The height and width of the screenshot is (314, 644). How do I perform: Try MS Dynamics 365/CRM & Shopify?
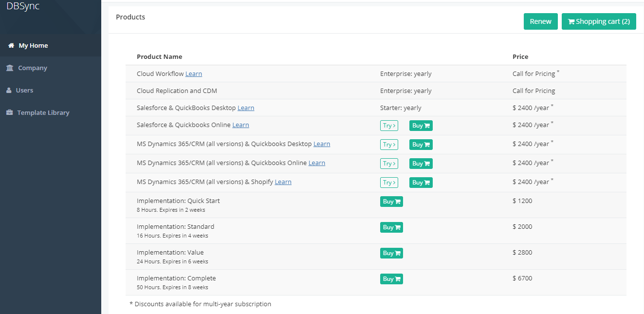click(389, 183)
